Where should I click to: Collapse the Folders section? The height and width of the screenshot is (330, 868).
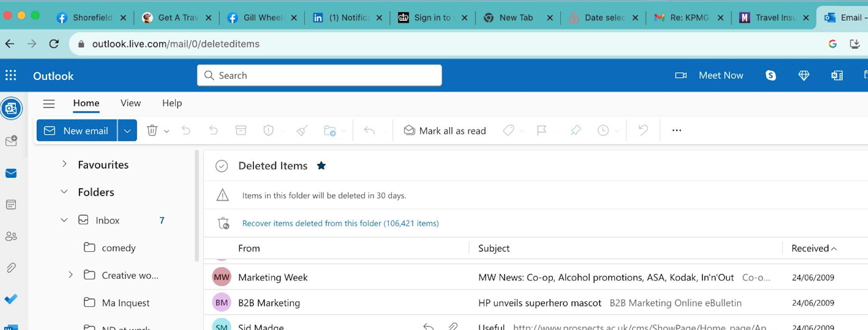pos(64,192)
